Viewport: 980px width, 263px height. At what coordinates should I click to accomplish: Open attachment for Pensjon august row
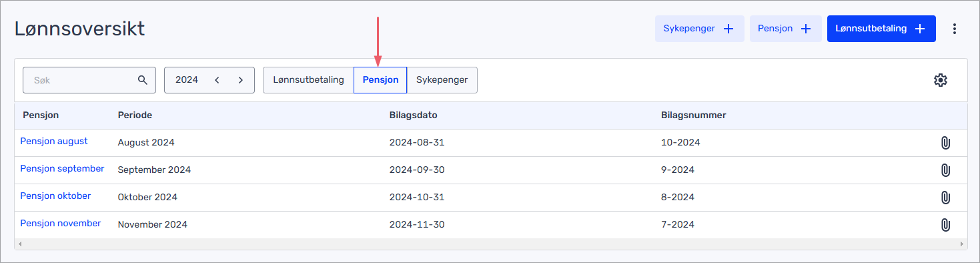pyautogui.click(x=945, y=143)
